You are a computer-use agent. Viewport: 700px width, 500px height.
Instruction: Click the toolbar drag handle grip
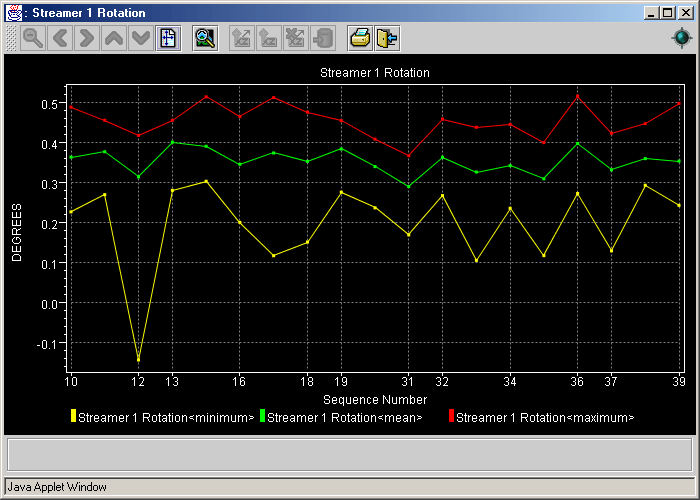click(x=11, y=39)
